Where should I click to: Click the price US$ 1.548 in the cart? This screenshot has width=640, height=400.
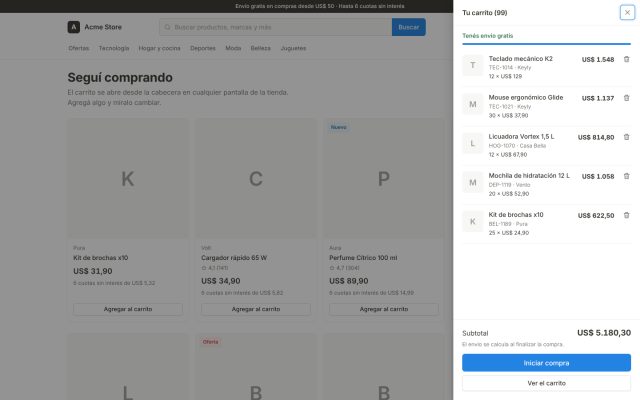[x=598, y=60]
